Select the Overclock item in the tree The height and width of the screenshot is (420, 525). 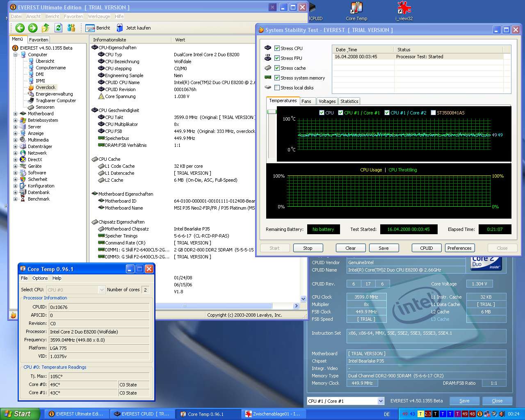[45, 87]
